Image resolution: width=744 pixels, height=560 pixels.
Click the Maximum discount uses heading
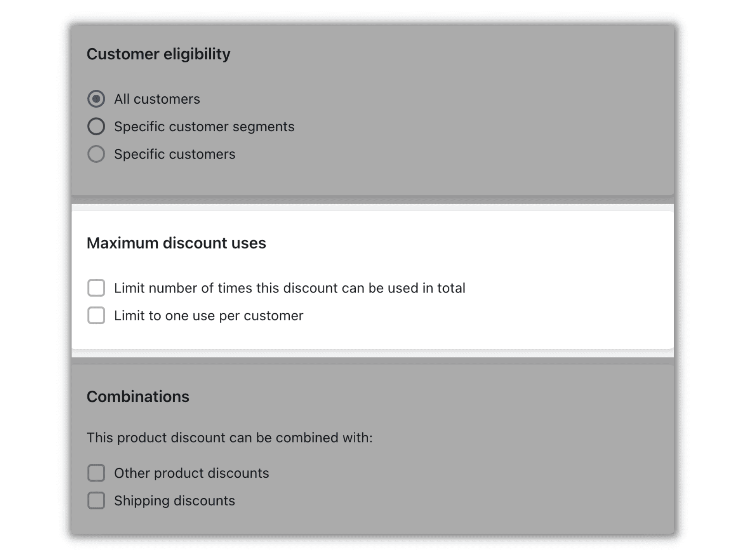[177, 243]
